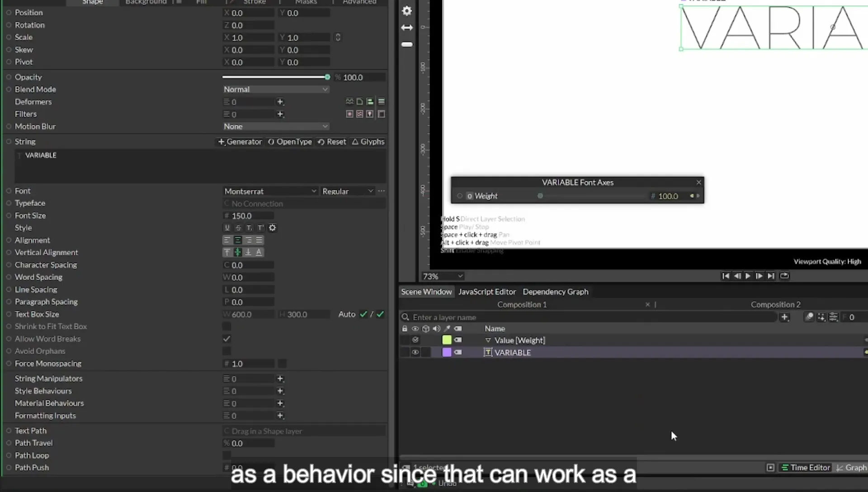Screen dimensions: 868x492
Task: Set vertical alignment to baseline A
Action: pyautogui.click(x=259, y=252)
